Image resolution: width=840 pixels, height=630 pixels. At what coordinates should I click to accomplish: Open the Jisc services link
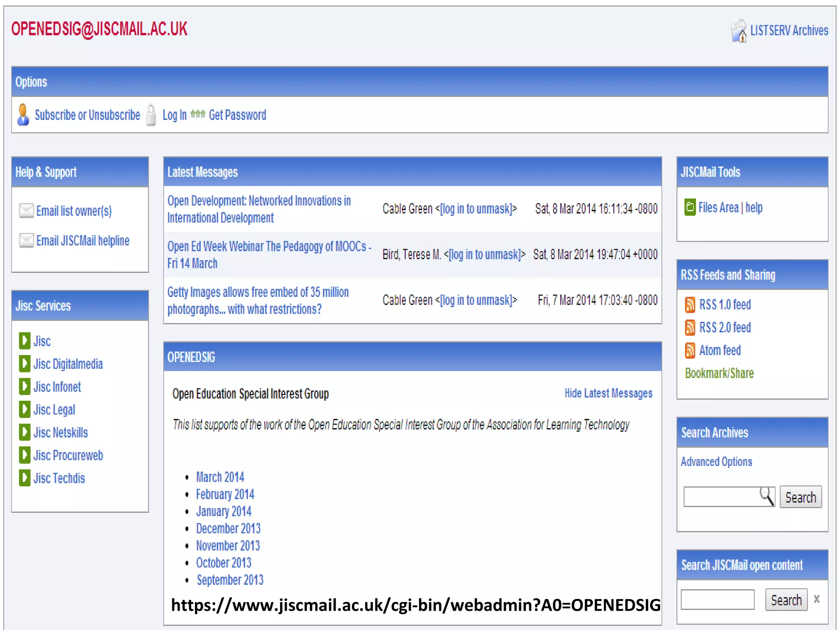point(42,341)
